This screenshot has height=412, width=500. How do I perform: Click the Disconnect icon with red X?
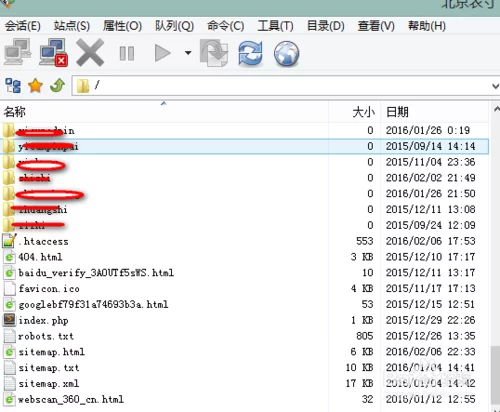click(x=53, y=52)
